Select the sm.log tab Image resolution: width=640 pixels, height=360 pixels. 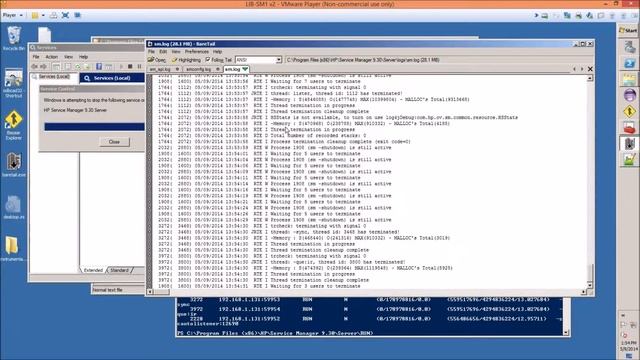(236, 69)
